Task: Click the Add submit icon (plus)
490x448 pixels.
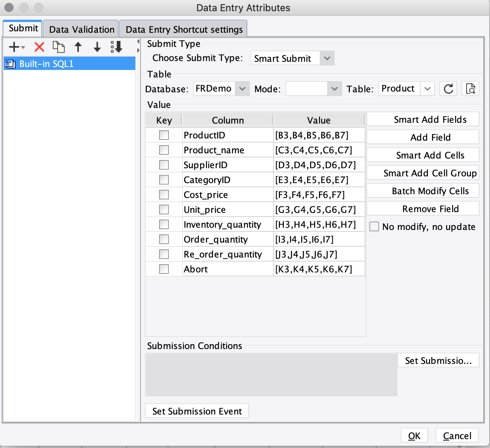Action: point(13,47)
